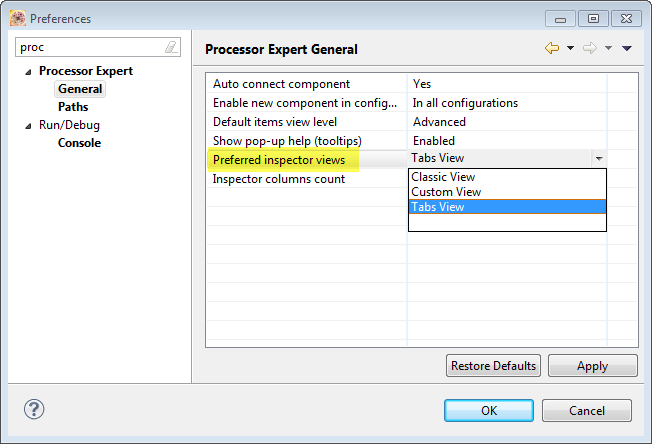This screenshot has width=652, height=444.
Task: Open the back history dropdown arrow
Action: click(x=570, y=48)
